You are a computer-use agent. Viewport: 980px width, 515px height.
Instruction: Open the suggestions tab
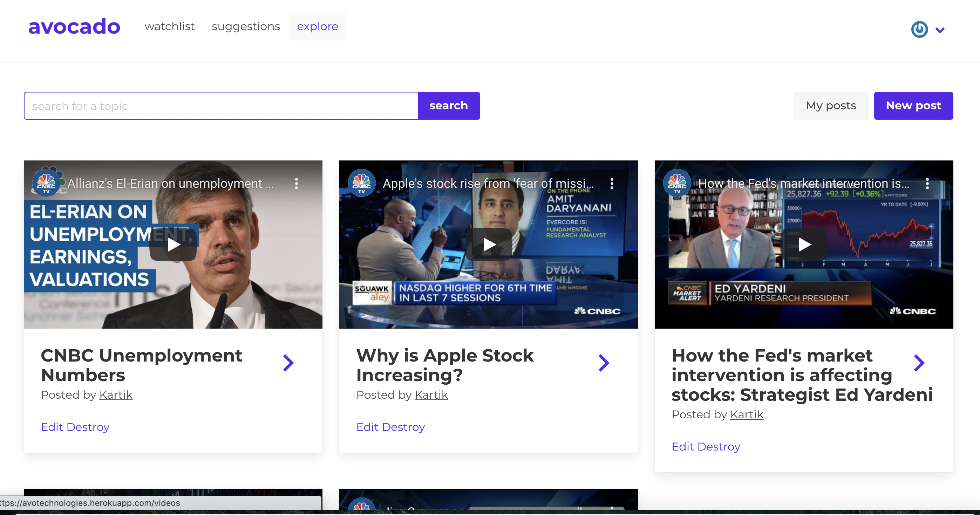(x=246, y=27)
